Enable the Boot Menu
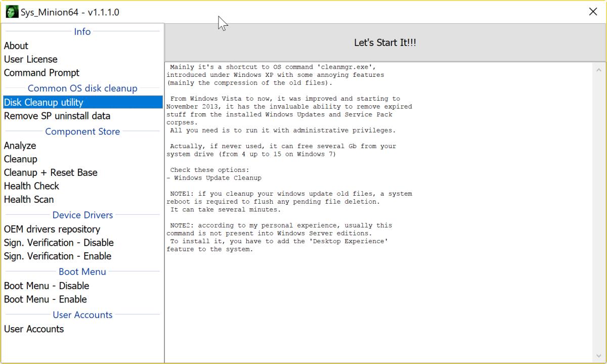 [45, 299]
